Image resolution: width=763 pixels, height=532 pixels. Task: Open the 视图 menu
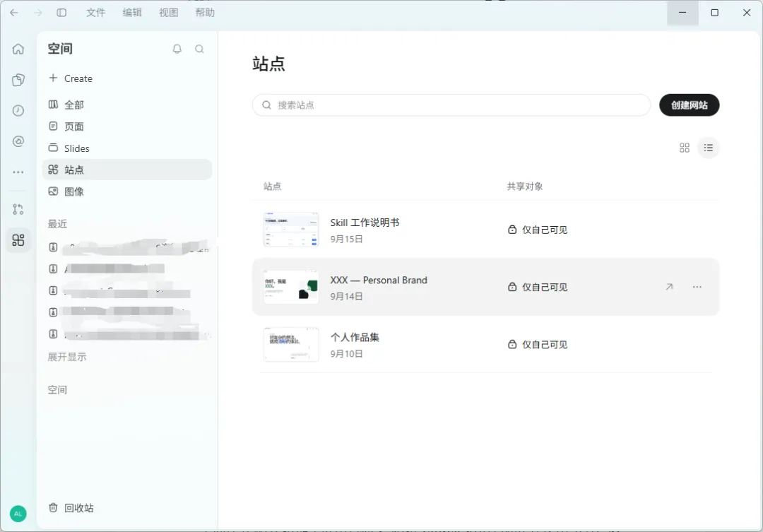168,13
